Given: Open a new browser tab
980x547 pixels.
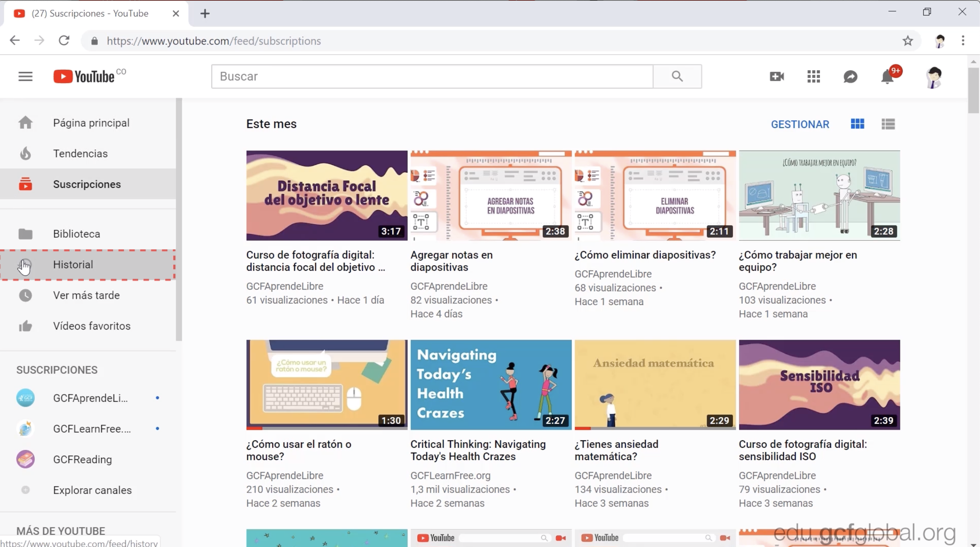Looking at the screenshot, I should [x=205, y=14].
